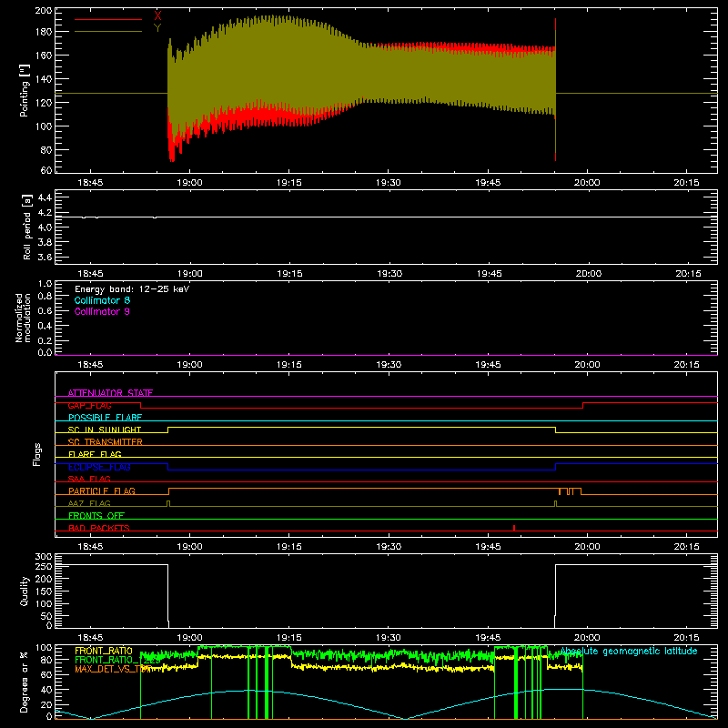Select the cyan 'Collimator 8' label
The width and height of the screenshot is (728, 728).
coord(102,300)
